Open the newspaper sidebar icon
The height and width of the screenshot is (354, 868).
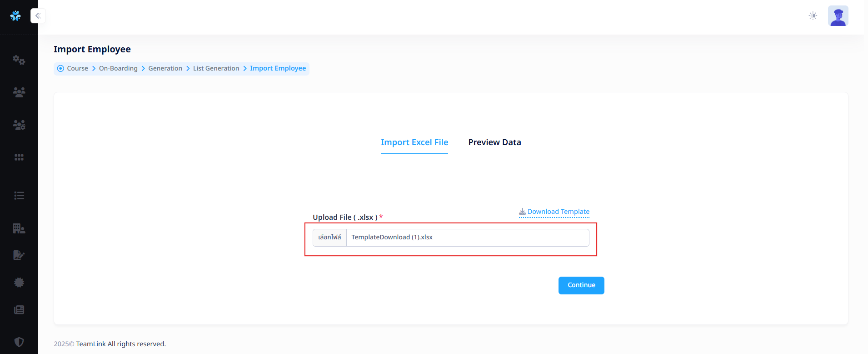point(19,310)
